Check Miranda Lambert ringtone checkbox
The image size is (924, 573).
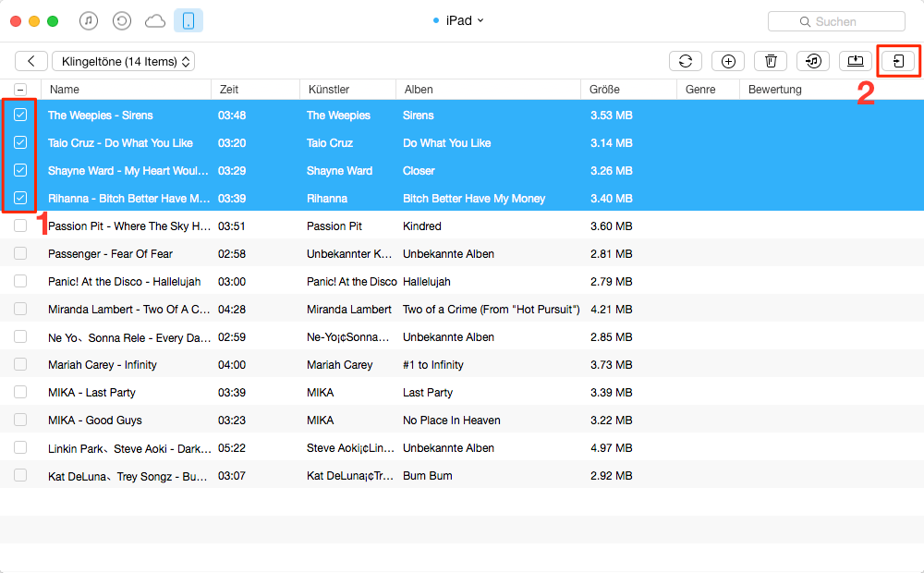pyautogui.click(x=20, y=309)
